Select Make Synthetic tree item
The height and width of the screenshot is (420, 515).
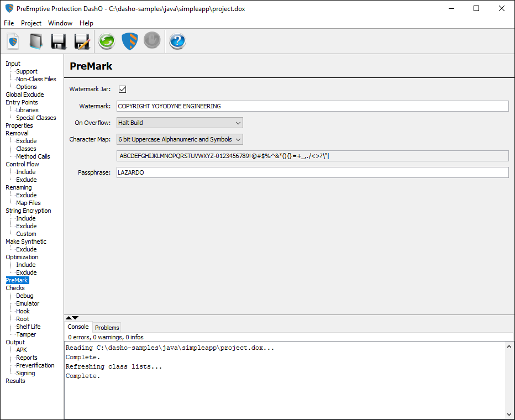(x=26, y=242)
